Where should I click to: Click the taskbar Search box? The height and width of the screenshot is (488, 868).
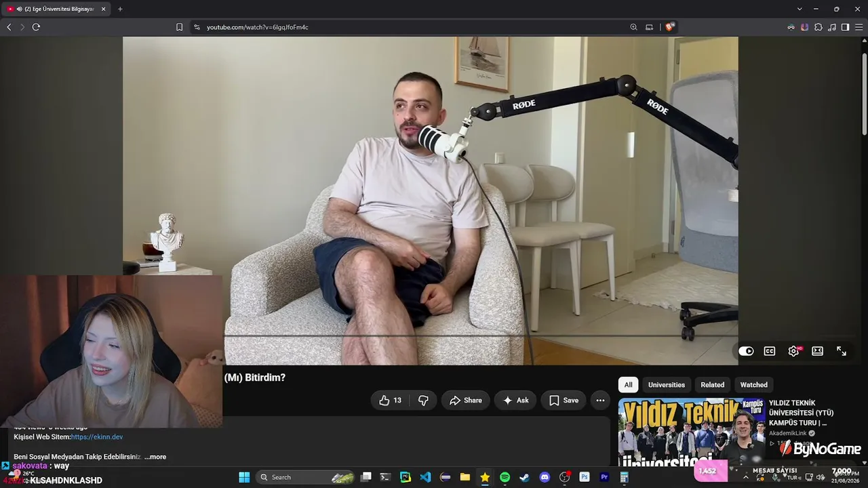pos(306,477)
